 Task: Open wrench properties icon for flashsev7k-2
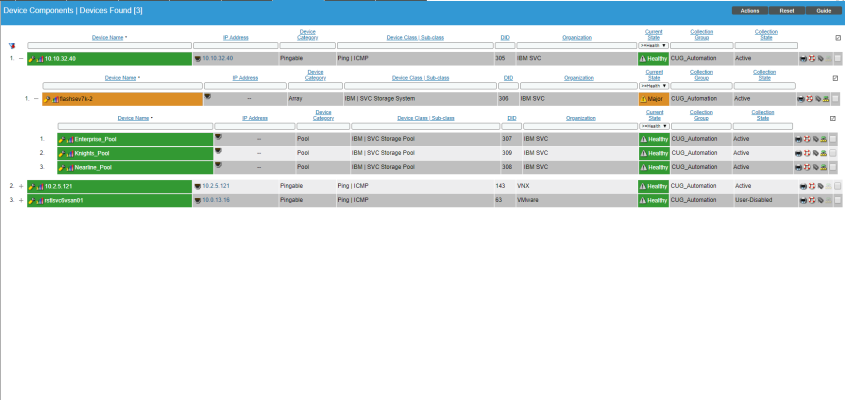click(x=47, y=99)
